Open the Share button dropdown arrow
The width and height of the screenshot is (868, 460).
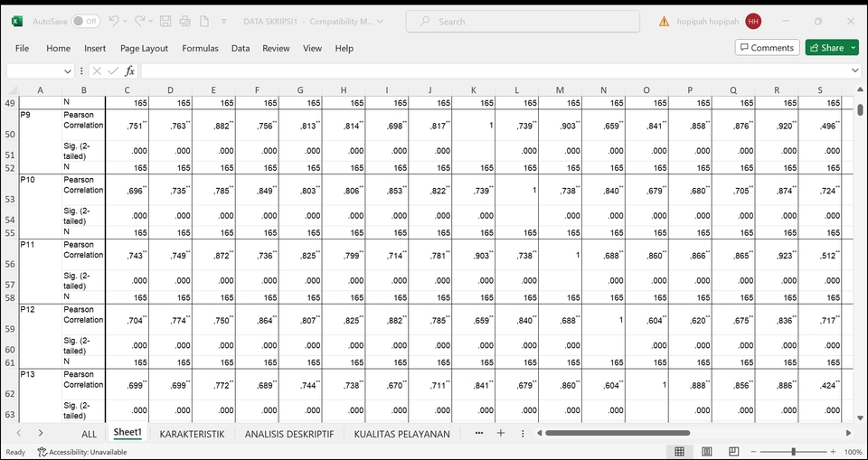[853, 48]
